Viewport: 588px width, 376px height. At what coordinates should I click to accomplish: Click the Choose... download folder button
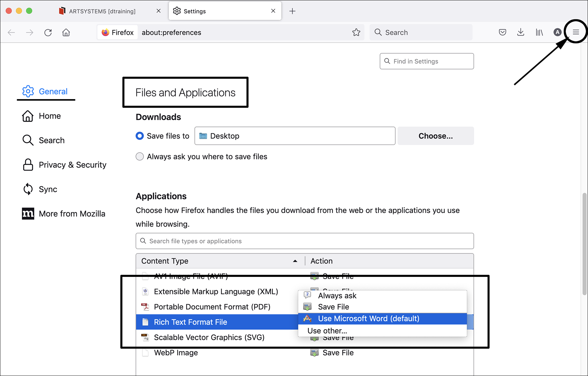click(435, 136)
